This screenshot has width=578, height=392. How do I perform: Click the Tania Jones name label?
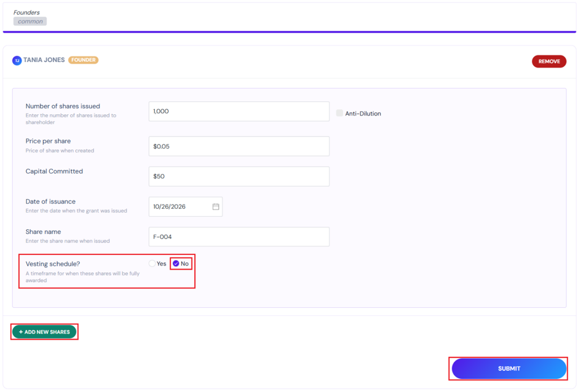[44, 60]
